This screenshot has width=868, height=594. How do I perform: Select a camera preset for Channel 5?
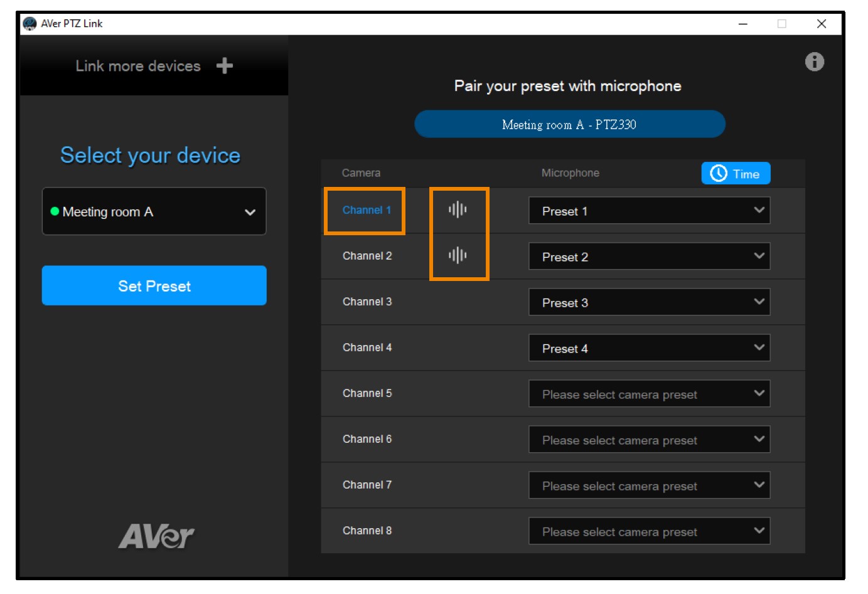[x=649, y=394]
